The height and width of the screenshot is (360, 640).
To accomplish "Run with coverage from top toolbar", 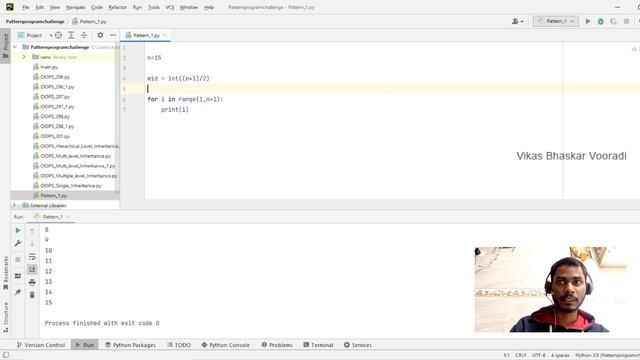I will click(613, 21).
